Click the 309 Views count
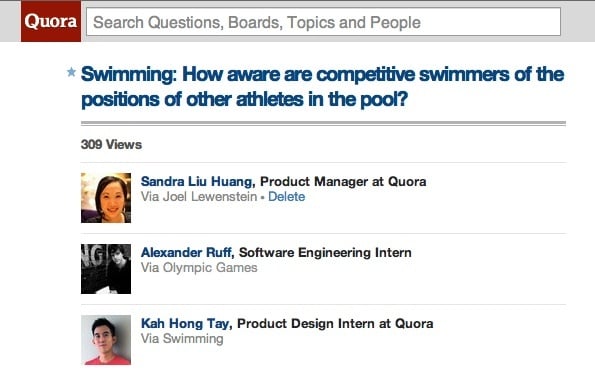Screen dimensions: 595x375 [111, 145]
